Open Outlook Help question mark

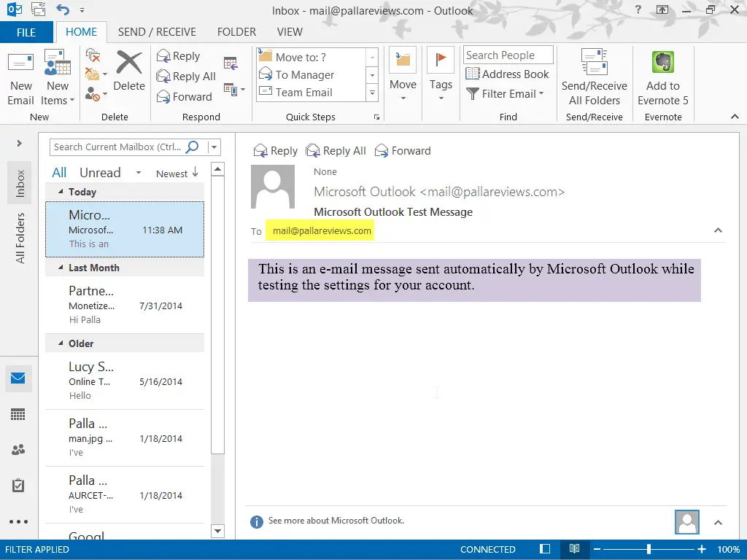coord(638,9)
